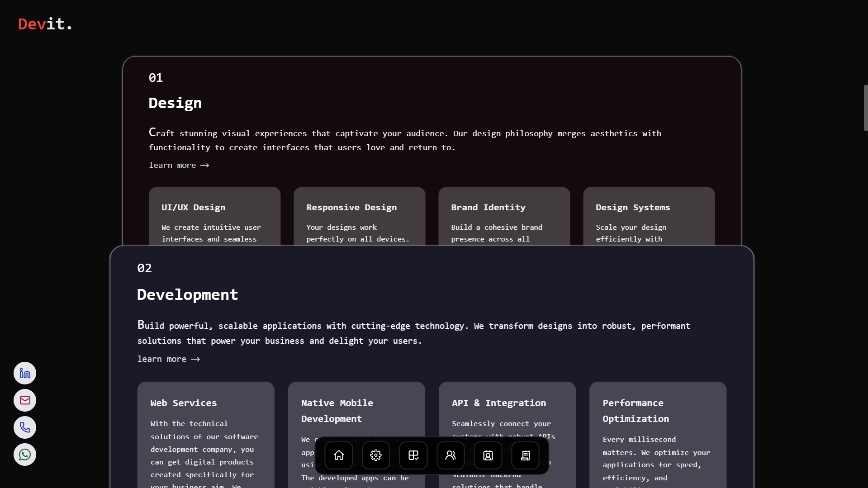Click the 'Devit.' logo at top left
The height and width of the screenshot is (488, 868).
click(45, 24)
